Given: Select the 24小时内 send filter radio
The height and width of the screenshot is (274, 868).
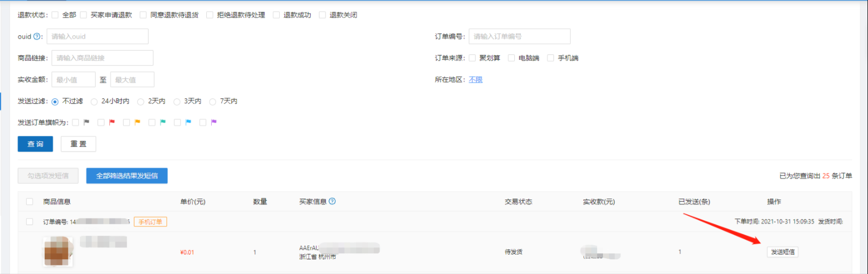Looking at the screenshot, I should (94, 102).
